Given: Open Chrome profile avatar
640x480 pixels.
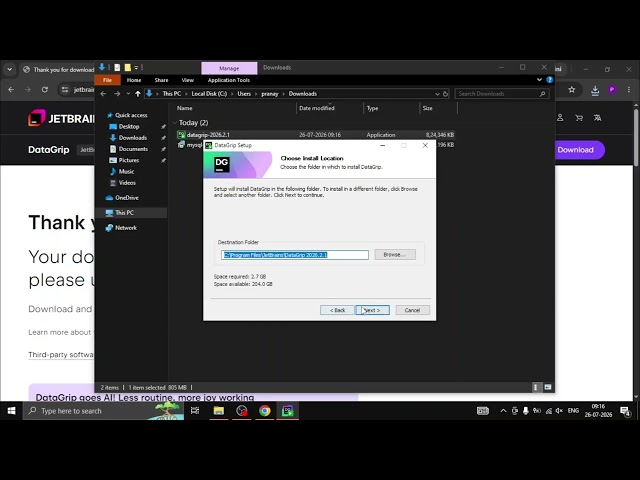Looking at the screenshot, I should click(x=611, y=89).
